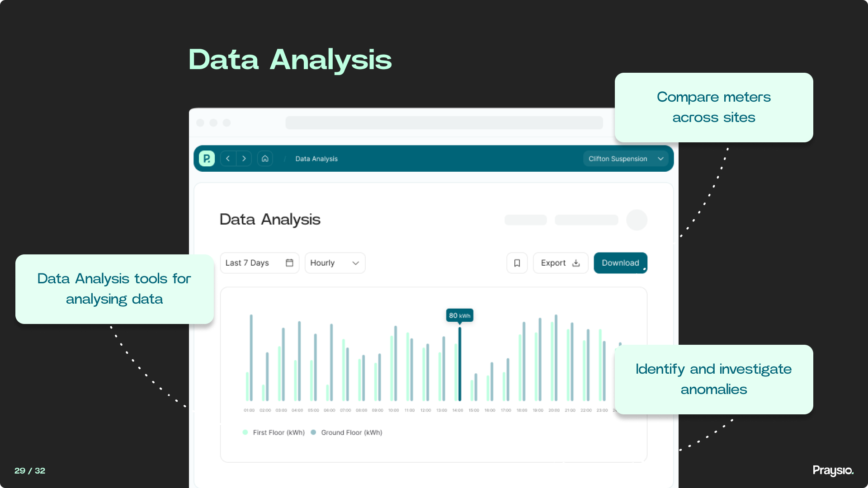Click the 80 kWh tooltip marker
This screenshot has width=868, height=488.
tap(459, 315)
